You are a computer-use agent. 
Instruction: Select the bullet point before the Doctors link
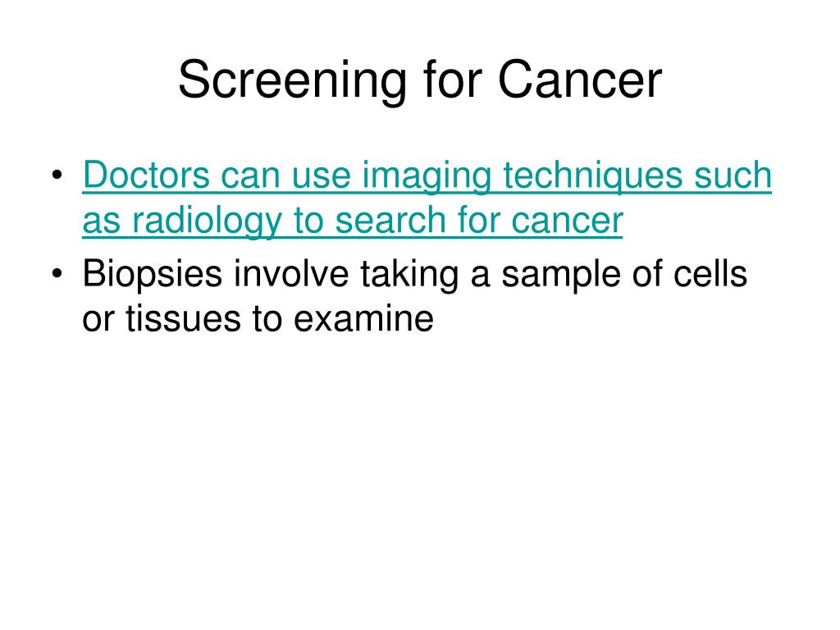pos(57,176)
